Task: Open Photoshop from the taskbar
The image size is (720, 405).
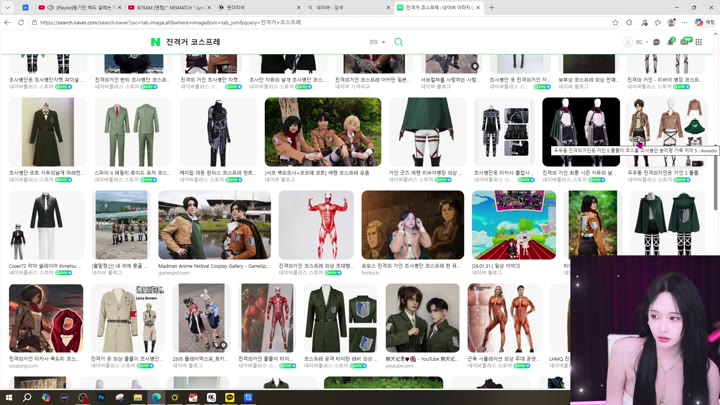Action: pos(101,397)
